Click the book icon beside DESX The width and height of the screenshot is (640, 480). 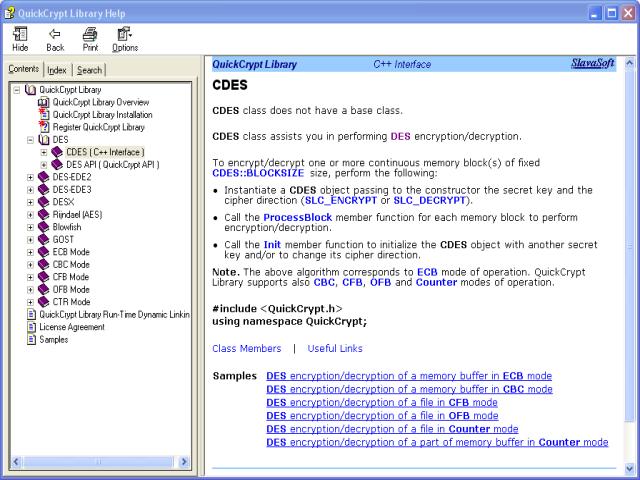[x=44, y=202]
